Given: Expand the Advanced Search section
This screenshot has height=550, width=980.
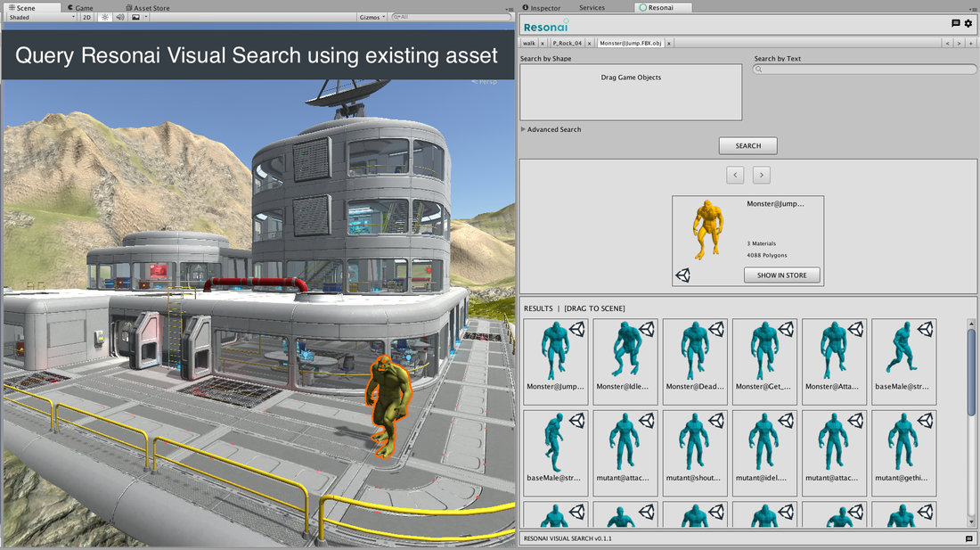Looking at the screenshot, I should pos(551,129).
